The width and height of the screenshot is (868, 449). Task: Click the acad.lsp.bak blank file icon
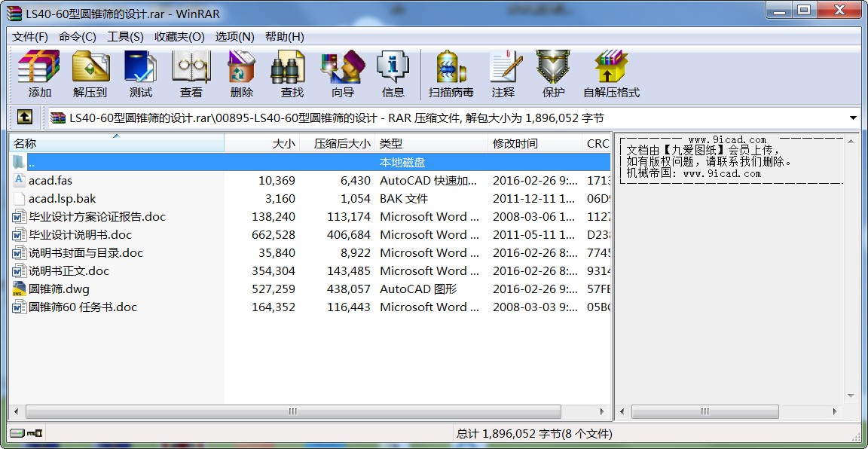click(19, 198)
